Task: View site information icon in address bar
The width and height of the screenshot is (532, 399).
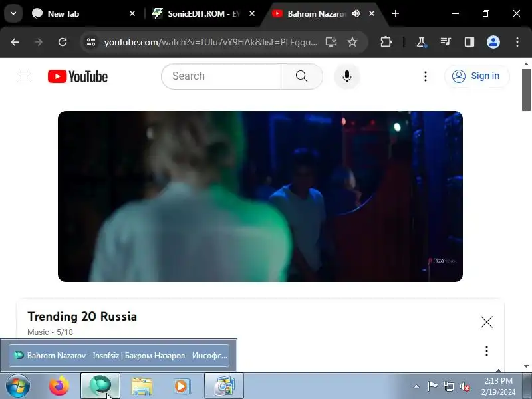Action: (91, 42)
